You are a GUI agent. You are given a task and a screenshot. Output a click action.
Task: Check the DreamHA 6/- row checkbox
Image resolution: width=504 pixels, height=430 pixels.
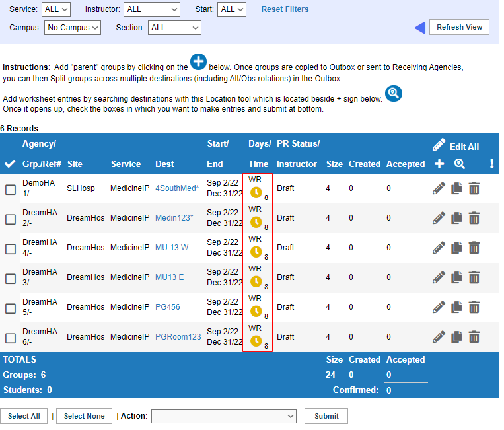(x=11, y=338)
